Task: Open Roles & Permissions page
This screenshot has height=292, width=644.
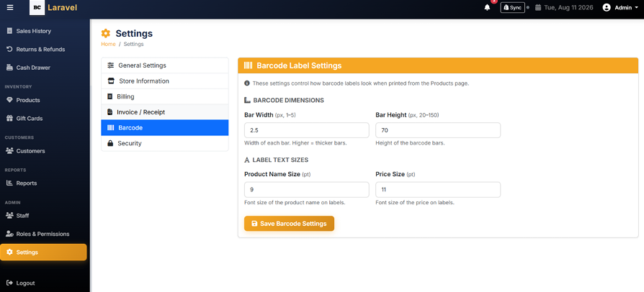Action: tap(43, 234)
